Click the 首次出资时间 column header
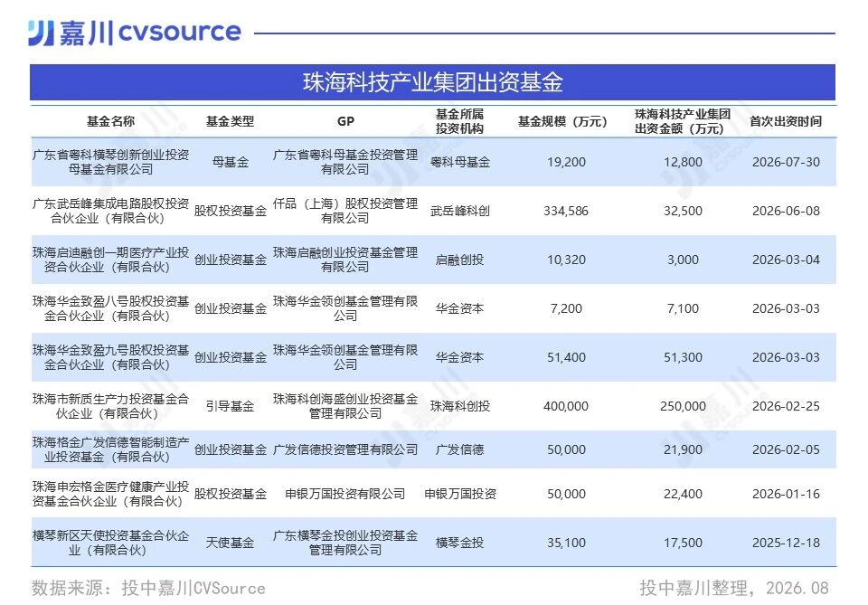Image resolution: width=868 pixels, height=605 pixels. [786, 121]
